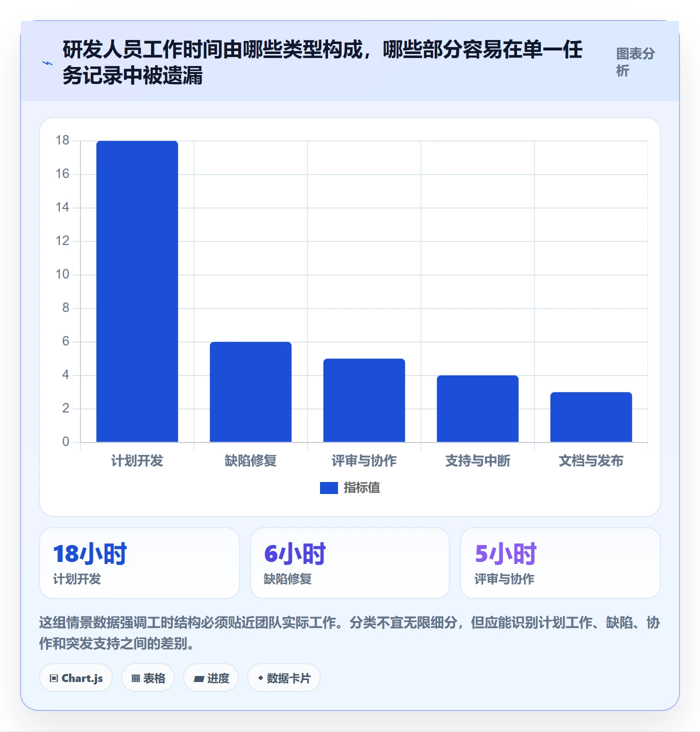Click the y-axis value 10
Screen dimensions: 700x732
pyautogui.click(x=62, y=274)
